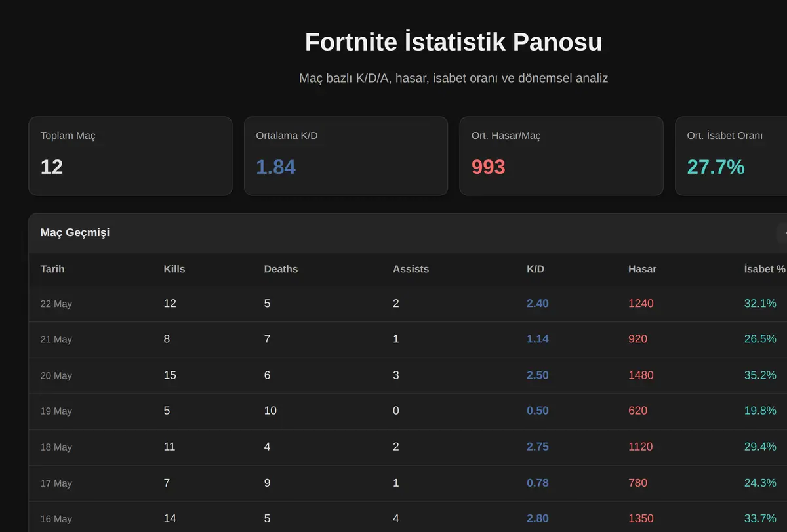
Task: Select the 21 May date cell
Action: click(x=56, y=339)
